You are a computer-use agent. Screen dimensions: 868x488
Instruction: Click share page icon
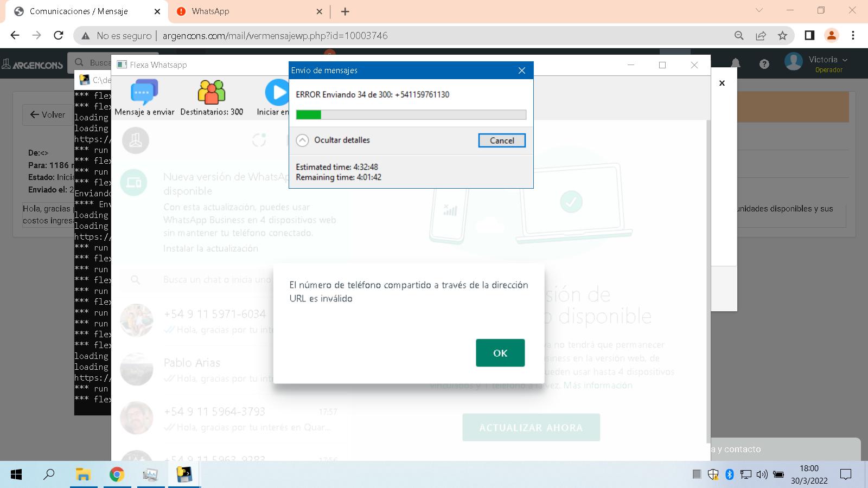point(761,36)
